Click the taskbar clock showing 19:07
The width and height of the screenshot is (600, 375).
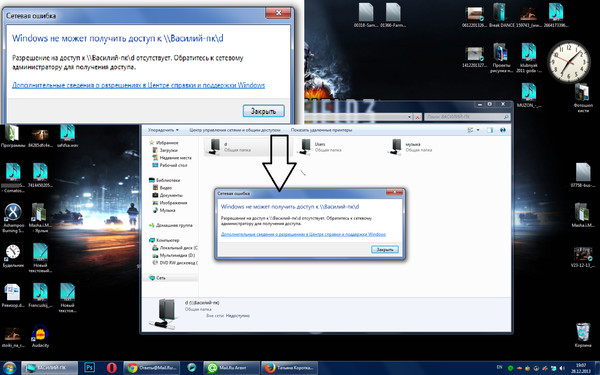tap(582, 368)
